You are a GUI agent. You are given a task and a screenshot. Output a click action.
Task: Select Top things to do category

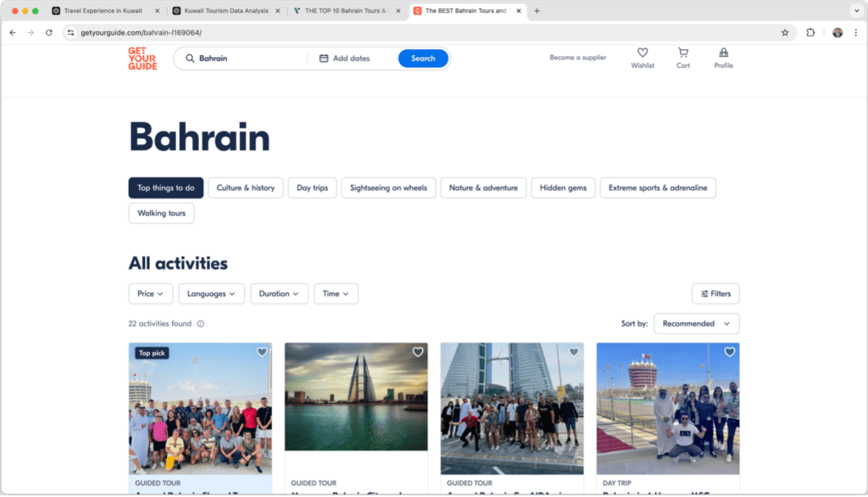tap(166, 187)
